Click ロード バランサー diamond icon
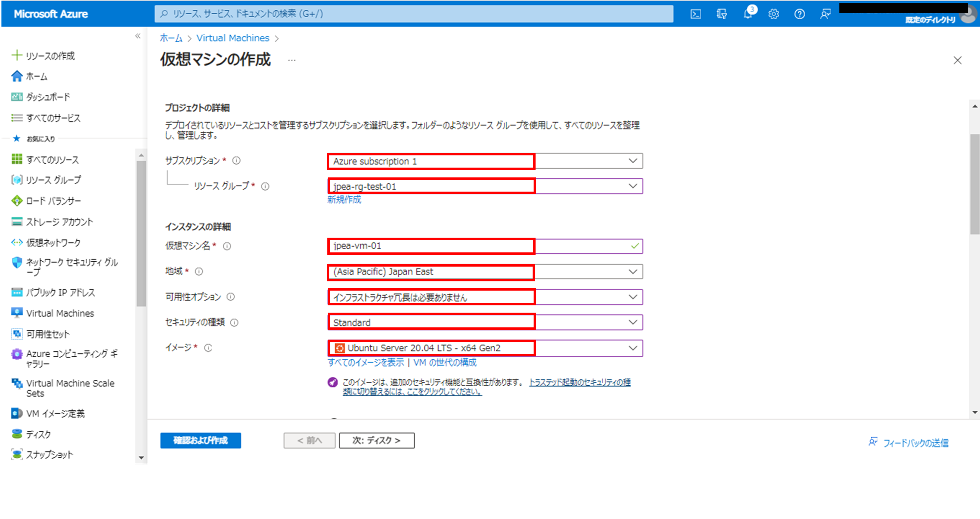 pos(17,200)
